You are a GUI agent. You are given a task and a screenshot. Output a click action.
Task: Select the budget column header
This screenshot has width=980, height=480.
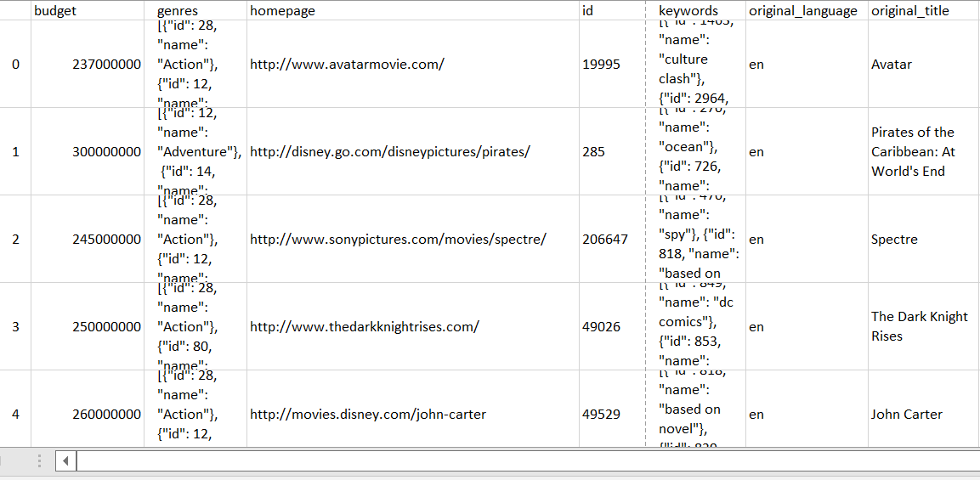(x=55, y=11)
